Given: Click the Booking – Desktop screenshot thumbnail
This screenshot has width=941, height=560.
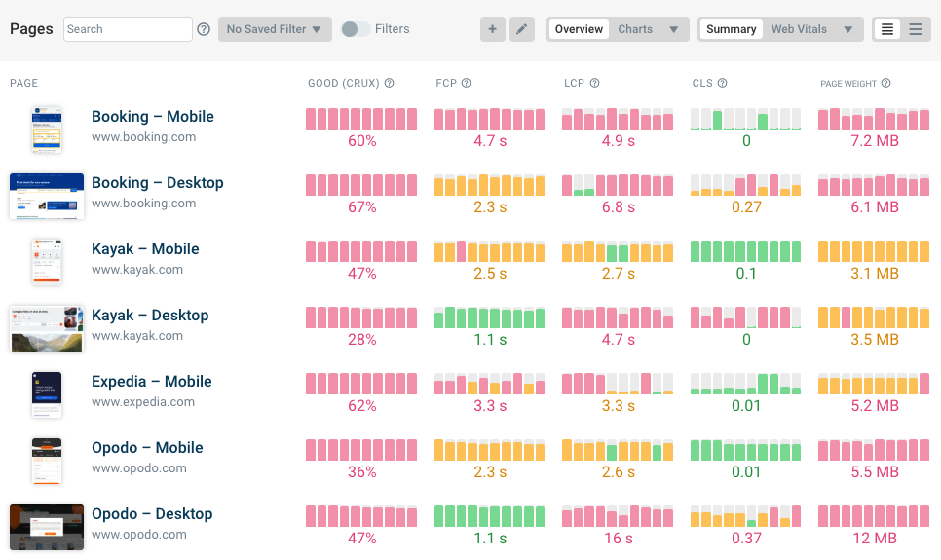Looking at the screenshot, I should pyautogui.click(x=47, y=196).
